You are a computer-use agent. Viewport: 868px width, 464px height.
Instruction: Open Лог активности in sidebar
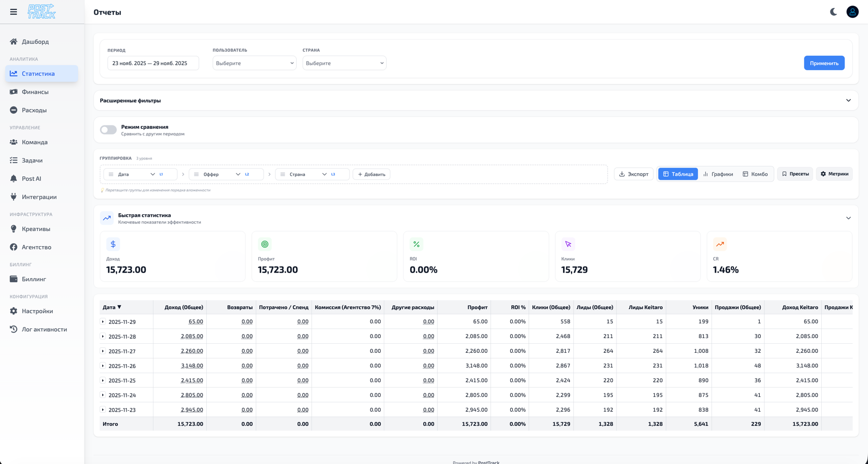pyautogui.click(x=44, y=329)
